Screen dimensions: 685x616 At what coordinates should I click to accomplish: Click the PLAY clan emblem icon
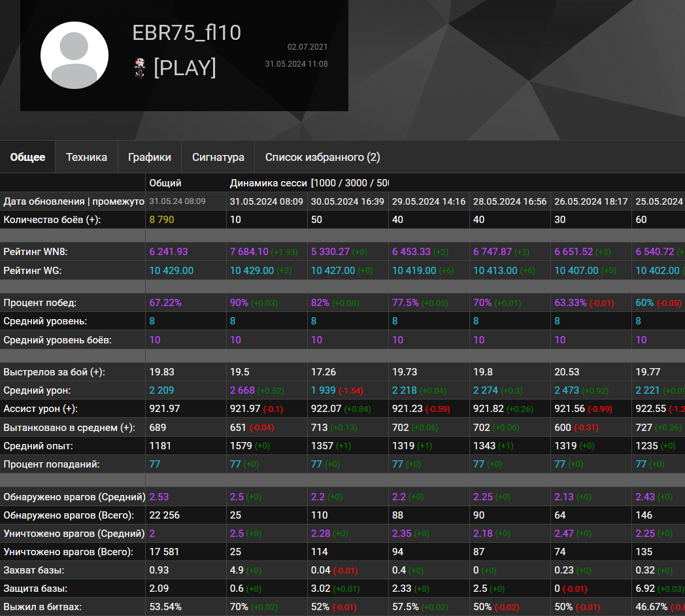(140, 68)
